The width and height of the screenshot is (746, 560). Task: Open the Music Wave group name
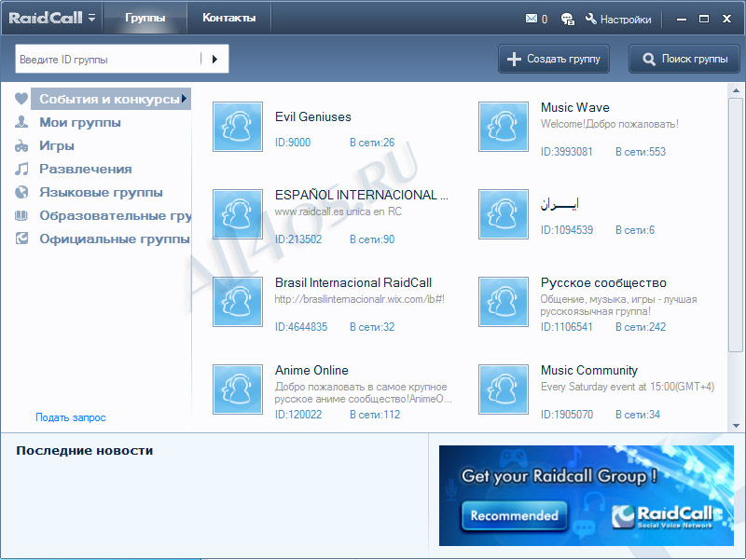click(x=575, y=107)
